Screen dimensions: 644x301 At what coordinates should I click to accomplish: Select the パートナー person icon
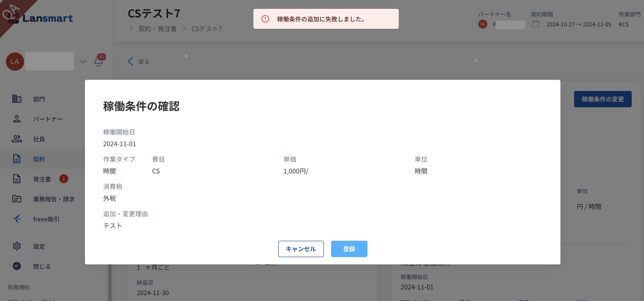pos(17,119)
